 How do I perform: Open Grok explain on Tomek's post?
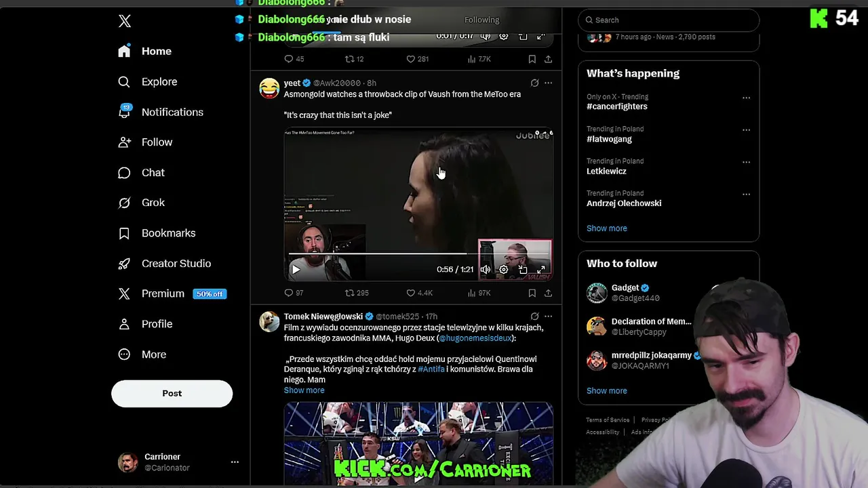tap(534, 317)
